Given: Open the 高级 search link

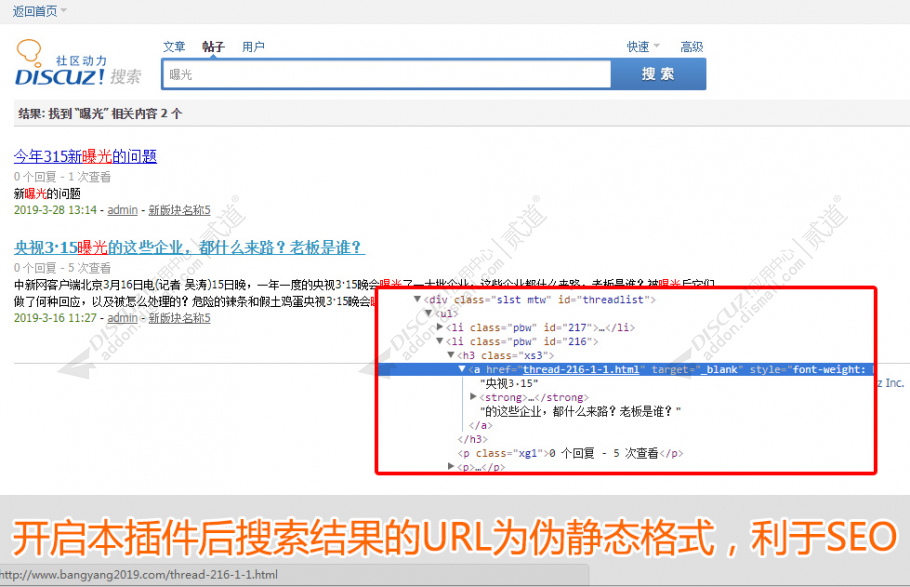Looking at the screenshot, I should click(692, 46).
